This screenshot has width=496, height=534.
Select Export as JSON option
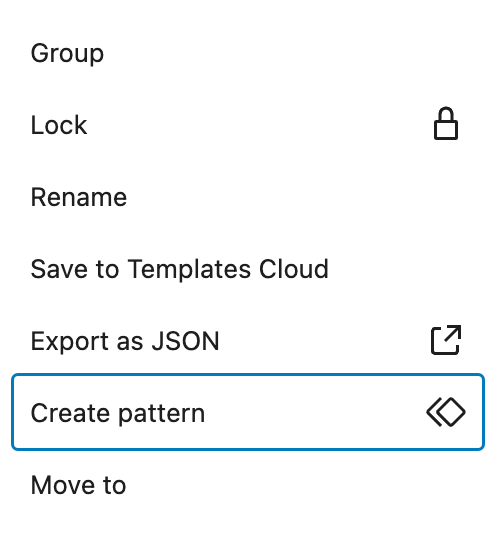(x=248, y=341)
